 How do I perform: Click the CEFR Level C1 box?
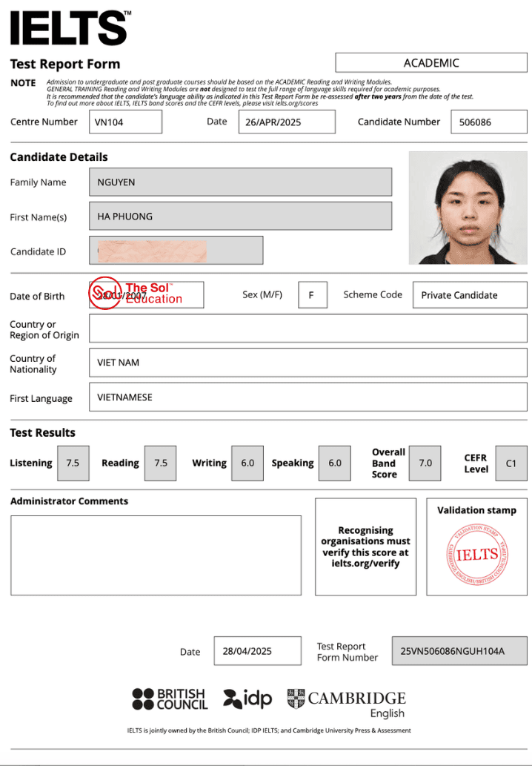click(x=511, y=463)
